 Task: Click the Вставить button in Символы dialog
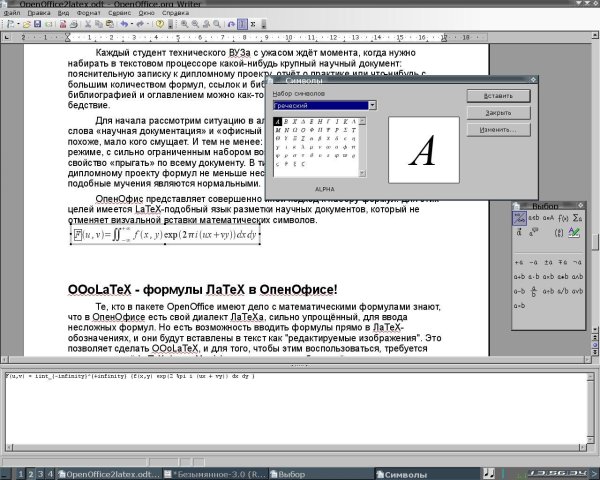pyautogui.click(x=498, y=96)
